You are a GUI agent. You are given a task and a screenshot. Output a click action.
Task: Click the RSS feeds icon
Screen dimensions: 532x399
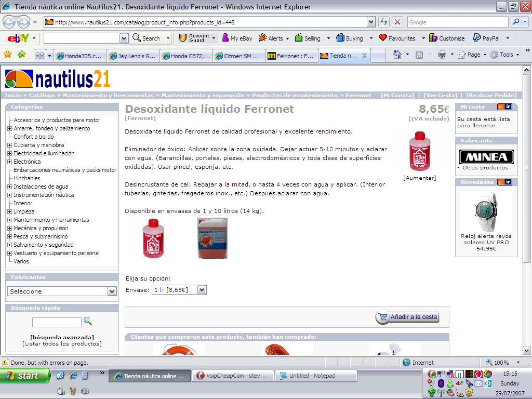[x=419, y=55]
